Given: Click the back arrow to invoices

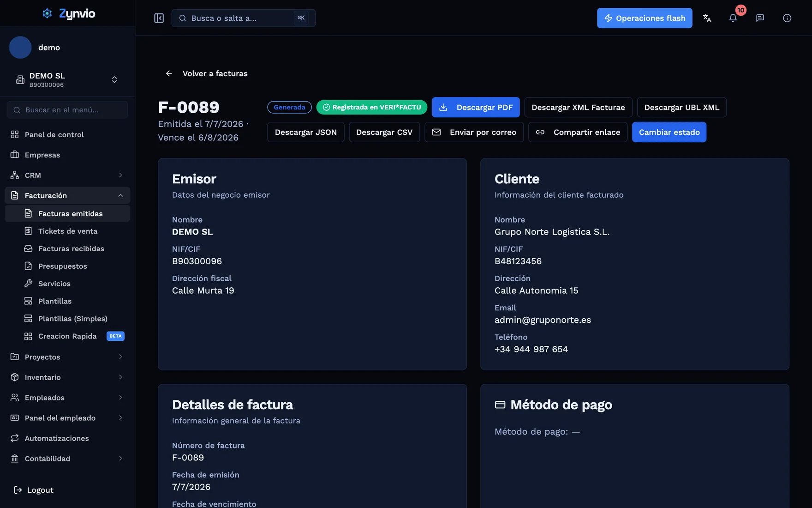Looking at the screenshot, I should click(169, 73).
